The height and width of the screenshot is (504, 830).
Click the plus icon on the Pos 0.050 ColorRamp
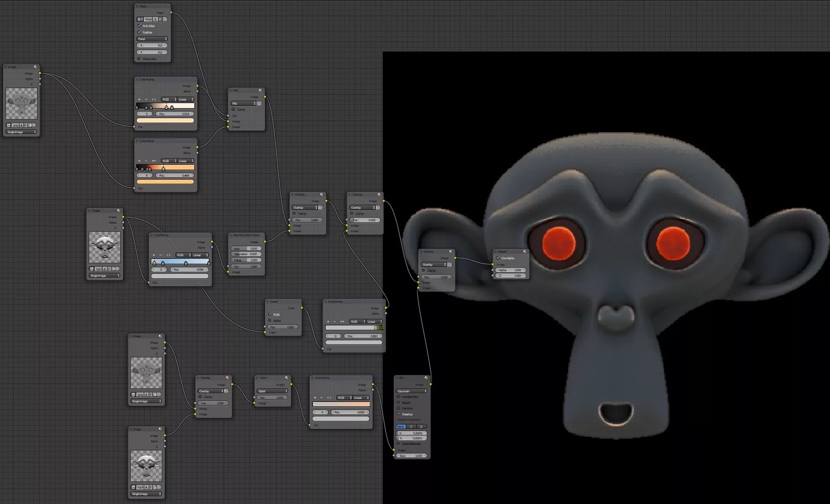pos(154,255)
